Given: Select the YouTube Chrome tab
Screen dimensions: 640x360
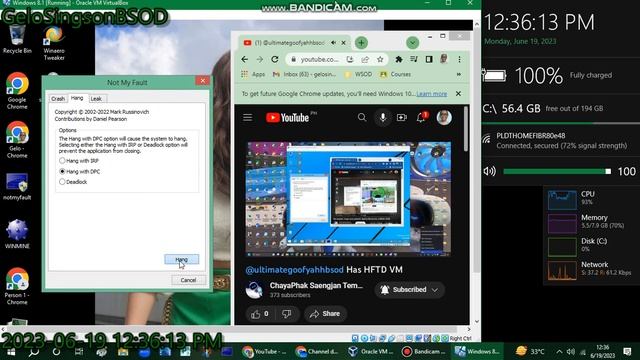Looking at the screenshot, I should [289, 42].
